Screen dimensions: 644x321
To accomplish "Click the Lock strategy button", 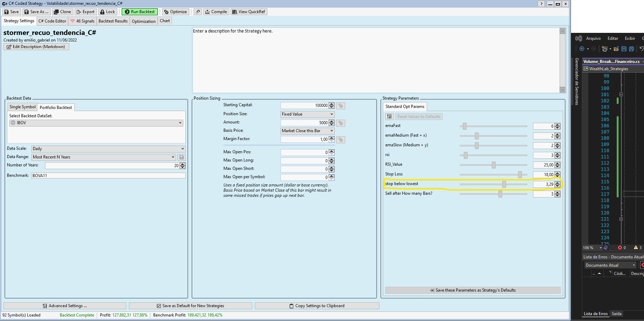I will pyautogui.click(x=107, y=12).
